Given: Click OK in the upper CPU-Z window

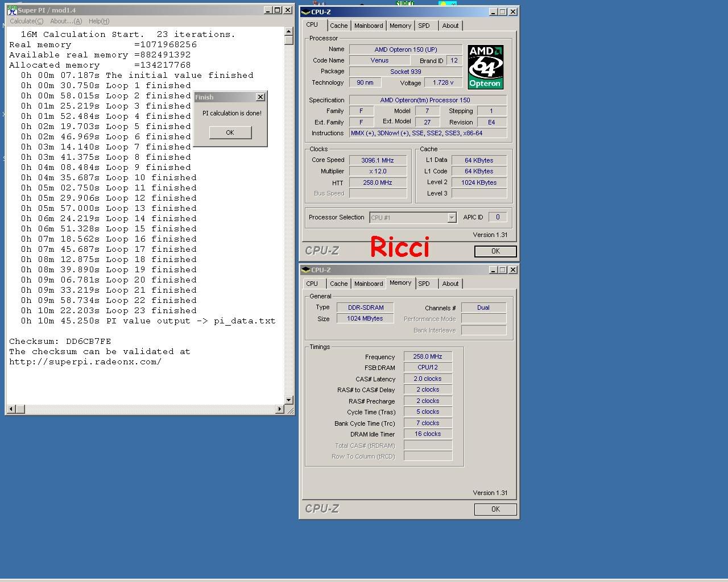Looking at the screenshot, I should tap(495, 251).
